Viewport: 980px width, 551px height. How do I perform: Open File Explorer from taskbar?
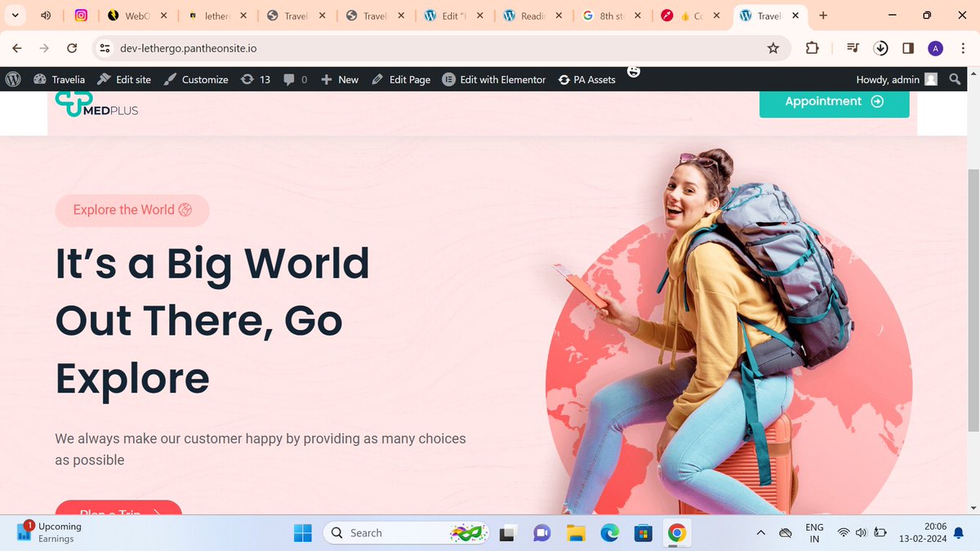point(576,533)
